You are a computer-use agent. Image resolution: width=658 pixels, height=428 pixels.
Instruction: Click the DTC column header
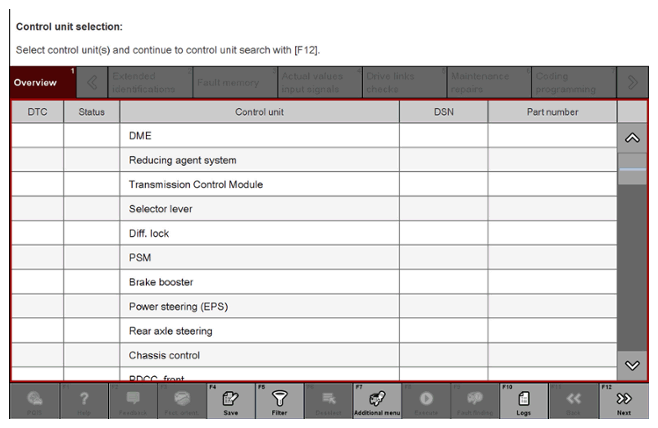pyautogui.click(x=37, y=112)
